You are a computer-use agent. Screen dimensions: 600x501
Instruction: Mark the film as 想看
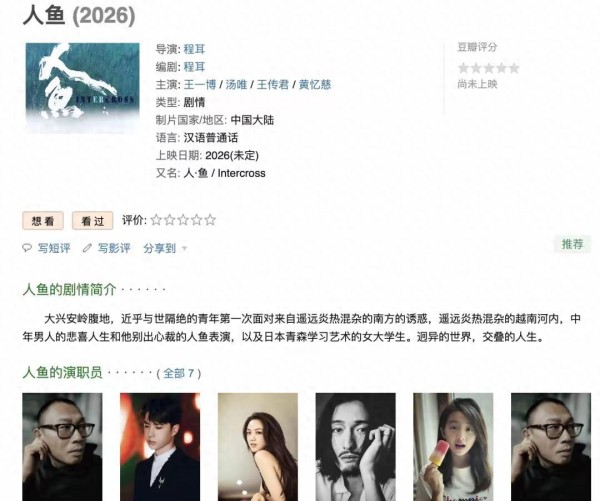coord(43,221)
